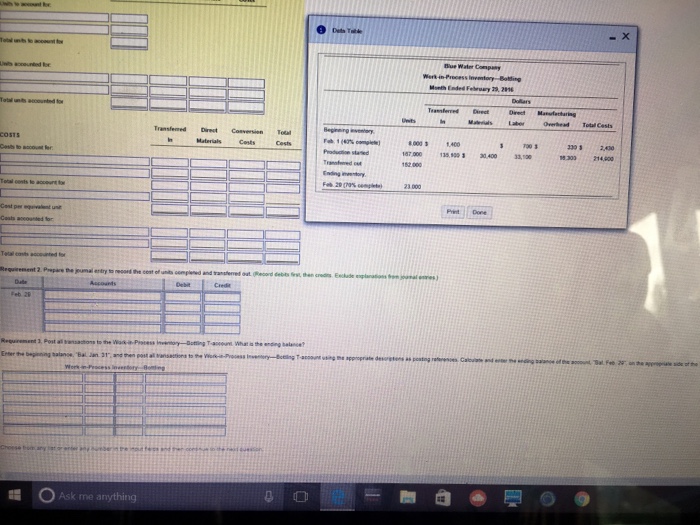Viewport: 700px width, 525px height.
Task: Open File Explorer from taskbar
Action: click(x=407, y=496)
